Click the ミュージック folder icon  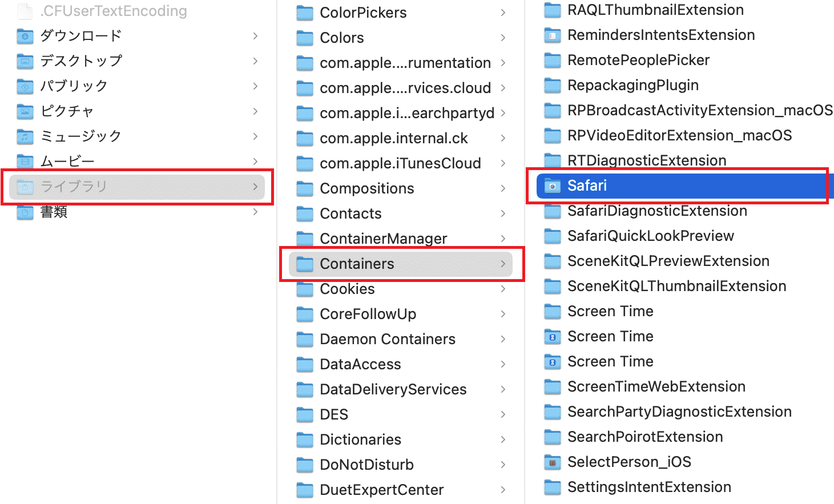click(x=25, y=136)
